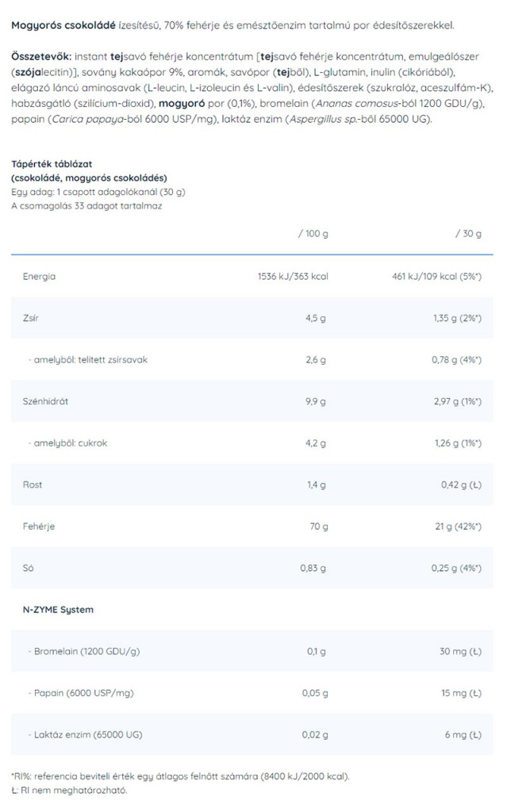Select the Rost row label
Screen dimensions: 507x812
33,485
